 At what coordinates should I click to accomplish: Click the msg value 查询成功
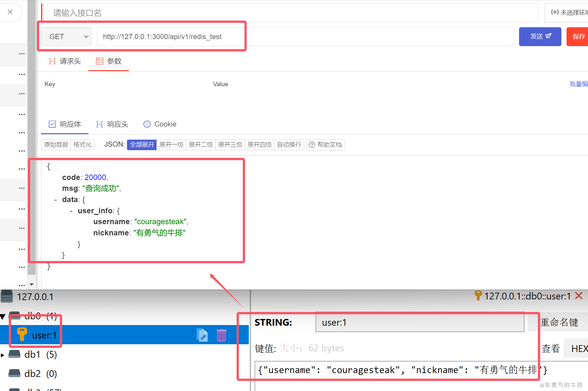[101, 188]
